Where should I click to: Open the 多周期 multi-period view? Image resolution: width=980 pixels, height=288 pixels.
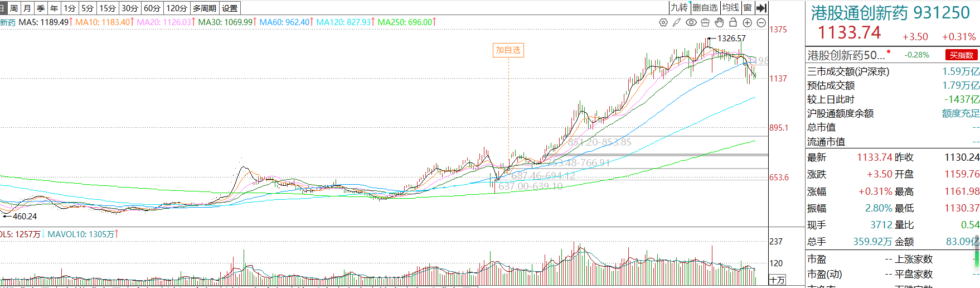pyautogui.click(x=205, y=8)
